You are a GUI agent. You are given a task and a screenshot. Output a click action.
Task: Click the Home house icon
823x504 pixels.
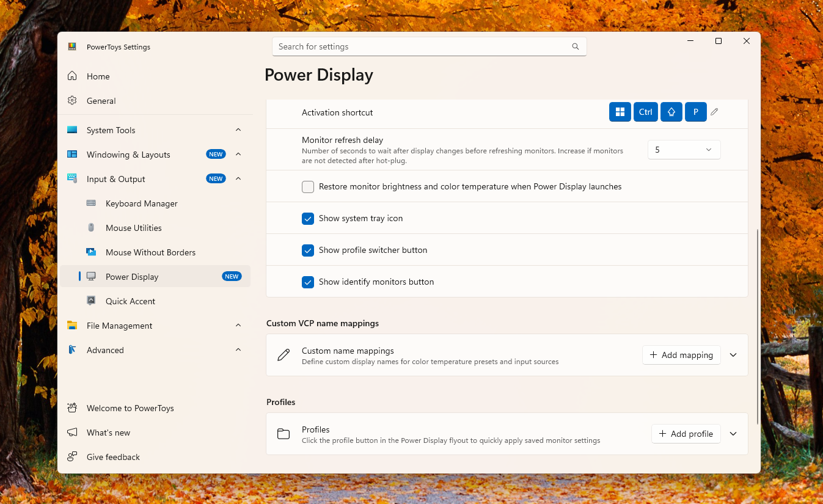72,76
